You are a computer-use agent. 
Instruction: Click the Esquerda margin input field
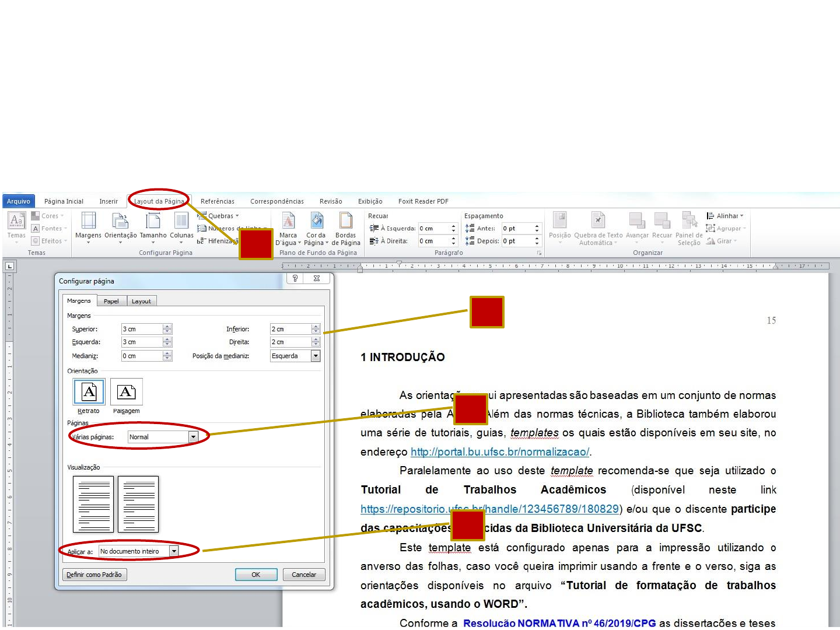point(142,342)
